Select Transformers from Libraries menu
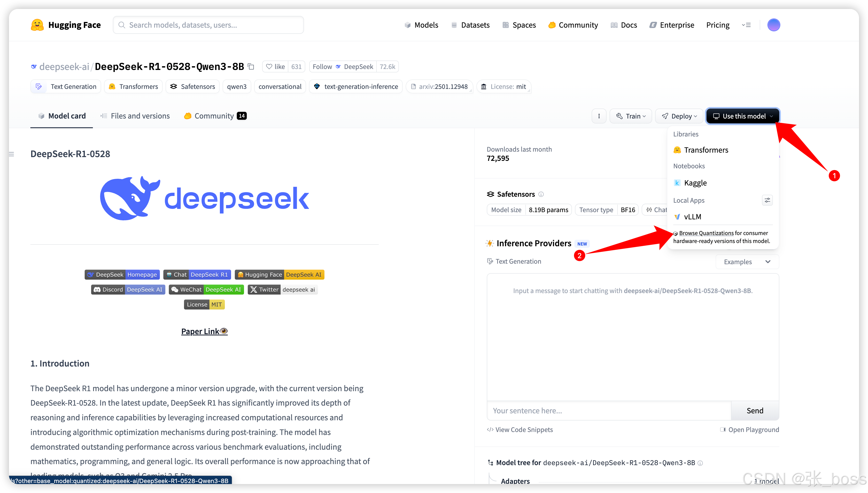 [x=706, y=150]
